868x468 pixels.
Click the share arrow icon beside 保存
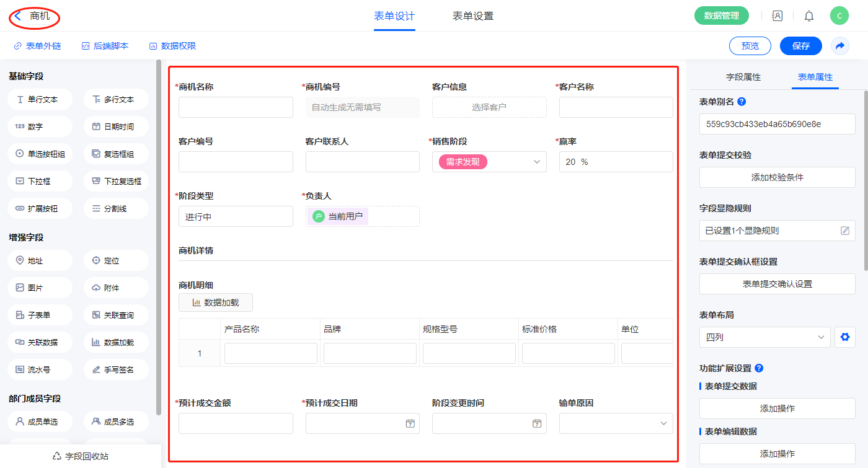click(x=840, y=46)
